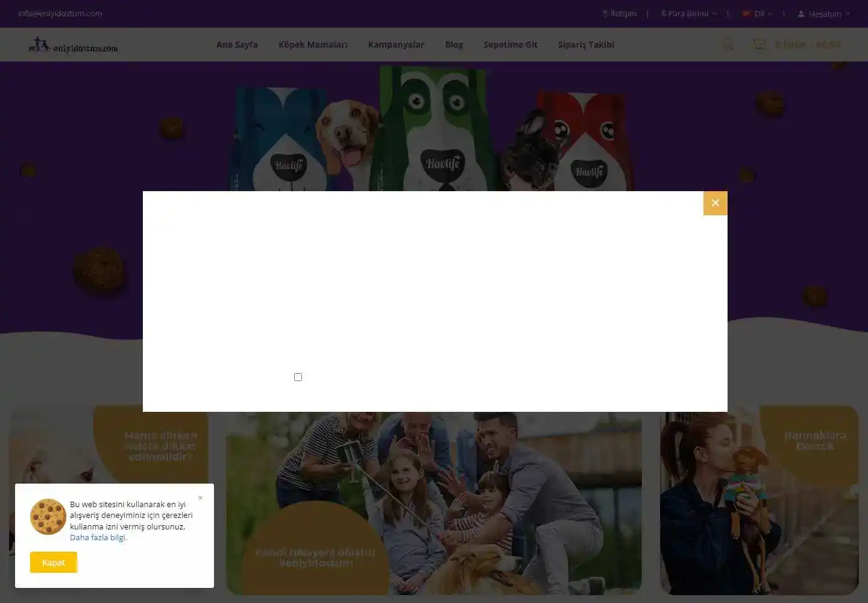Open the Köpek Mamaları menu
The height and width of the screenshot is (603, 868).
click(313, 45)
